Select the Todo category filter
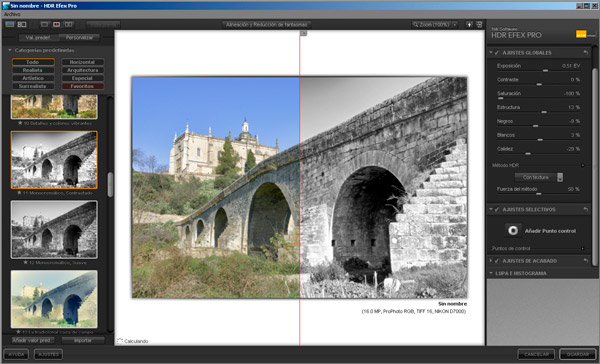Image resolution: width=600 pixels, height=364 pixels. pyautogui.click(x=33, y=62)
